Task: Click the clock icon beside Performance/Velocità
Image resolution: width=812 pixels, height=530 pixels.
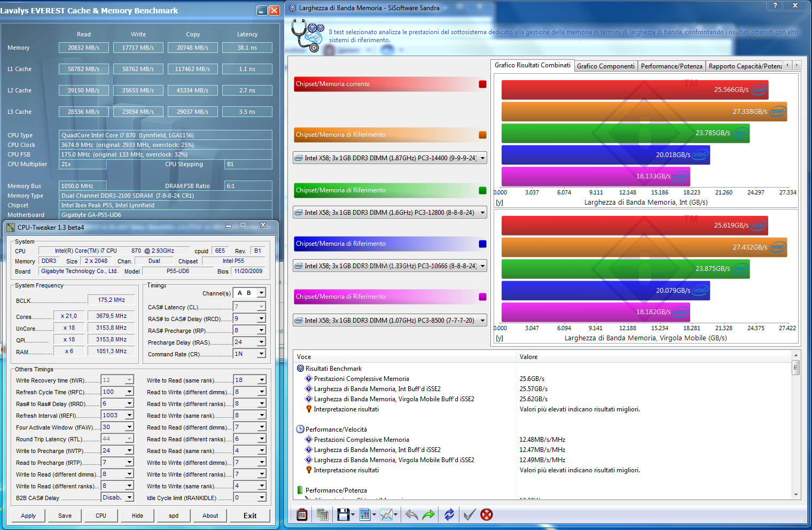Action: click(300, 429)
